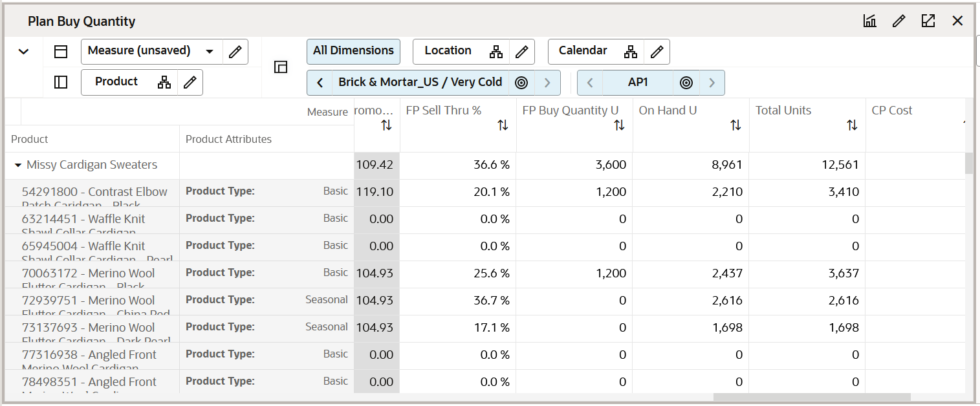Click Brick & Mortar_US / Very Cold selector

pos(420,83)
